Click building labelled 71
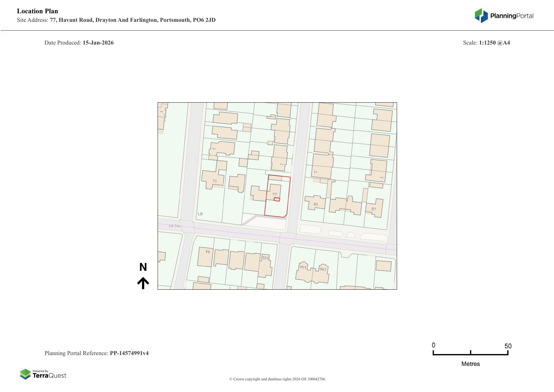 [214, 181]
